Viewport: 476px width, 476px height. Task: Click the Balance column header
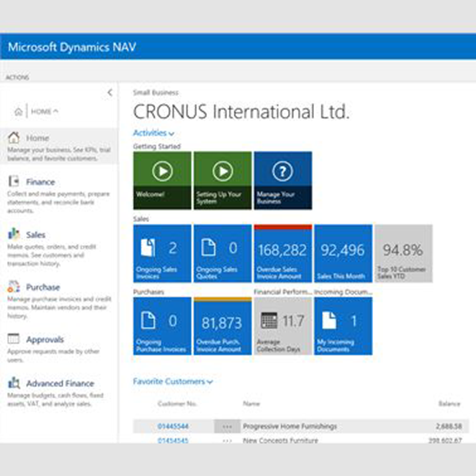click(450, 403)
